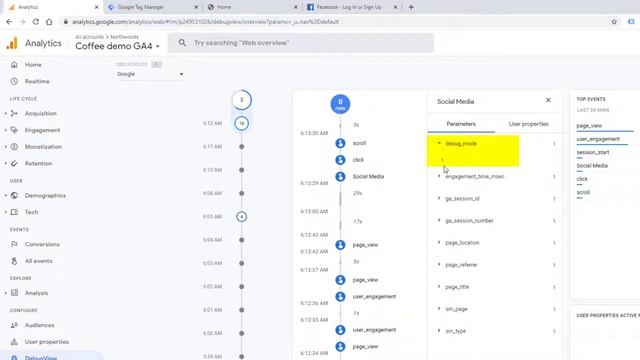The image size is (640, 360).
Task: Expand the page_referrer parameter
Action: coord(439,264)
